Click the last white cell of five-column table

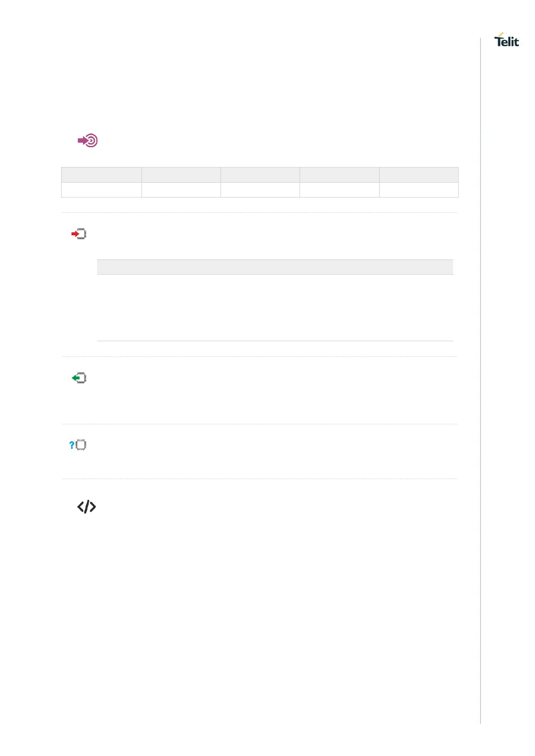[x=419, y=190]
